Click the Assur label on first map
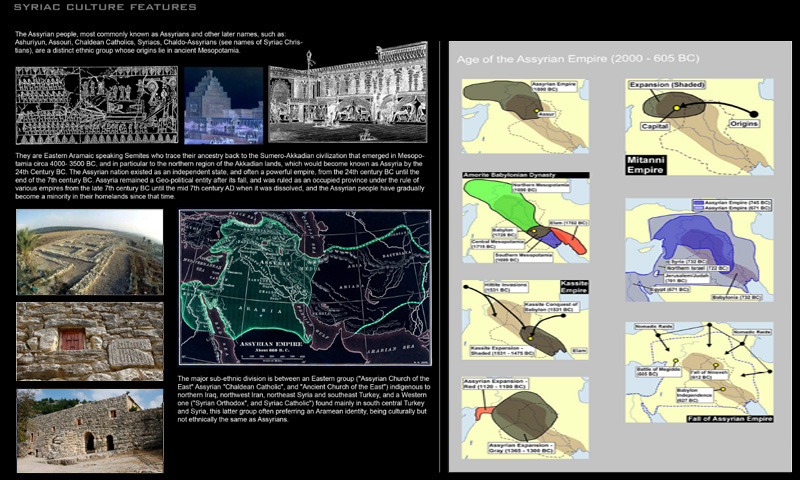 (x=546, y=114)
